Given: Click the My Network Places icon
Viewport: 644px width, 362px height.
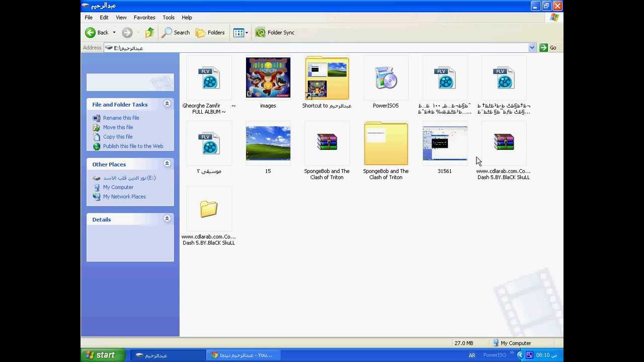Looking at the screenshot, I should click(97, 197).
